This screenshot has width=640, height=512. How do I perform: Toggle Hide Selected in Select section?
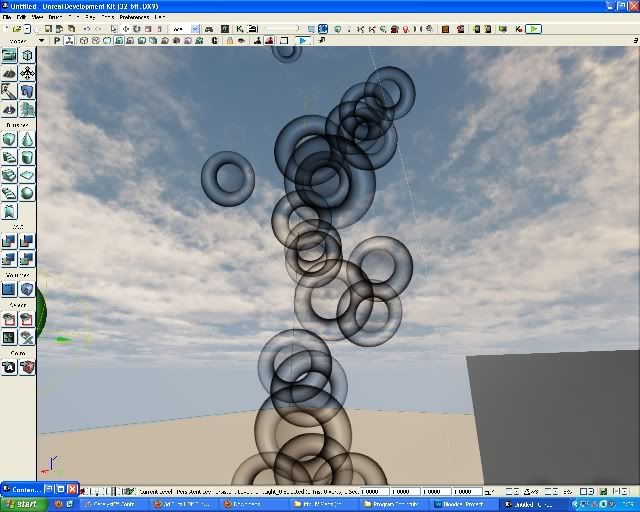(27, 319)
